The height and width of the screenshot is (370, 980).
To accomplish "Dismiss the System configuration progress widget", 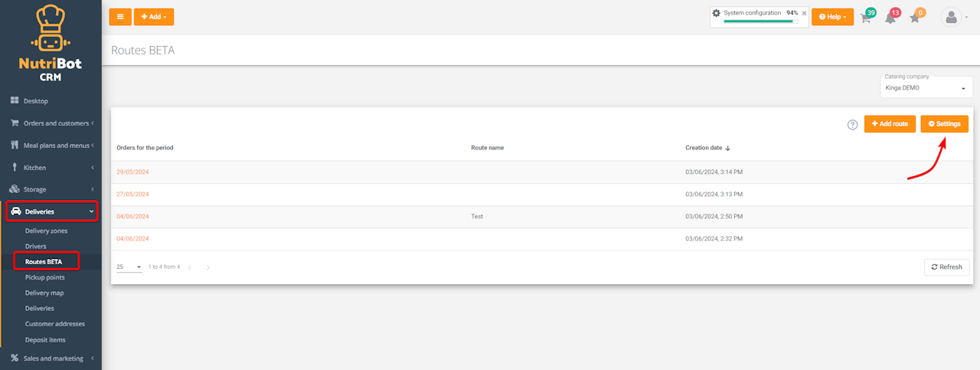I will pyautogui.click(x=804, y=13).
